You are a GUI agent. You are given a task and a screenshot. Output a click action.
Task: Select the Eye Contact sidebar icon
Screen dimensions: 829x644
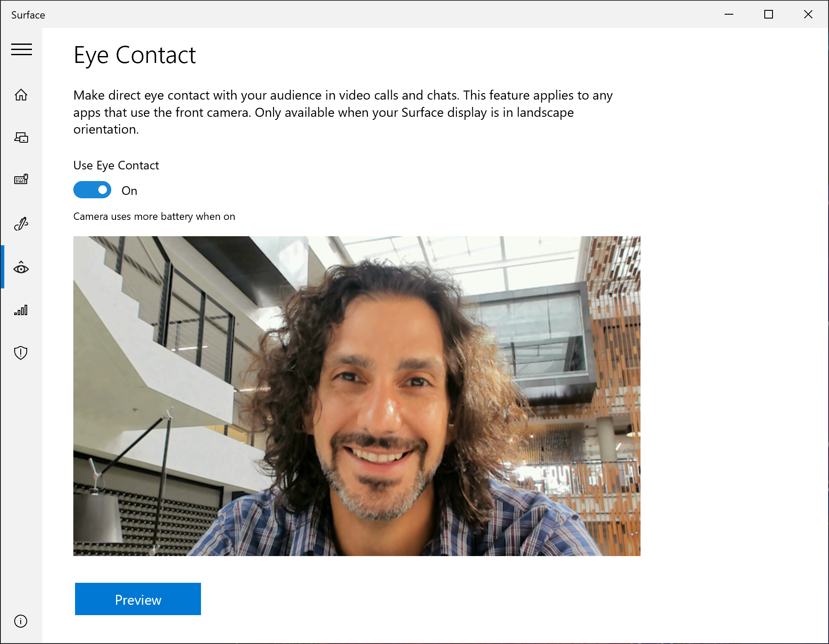click(21, 268)
